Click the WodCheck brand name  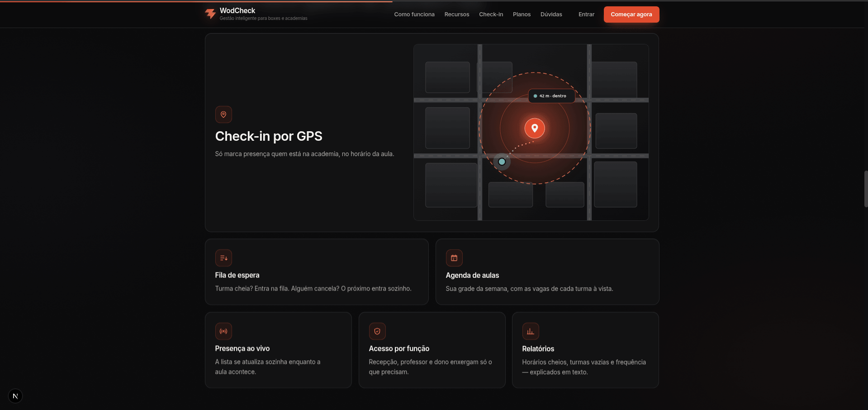point(237,10)
